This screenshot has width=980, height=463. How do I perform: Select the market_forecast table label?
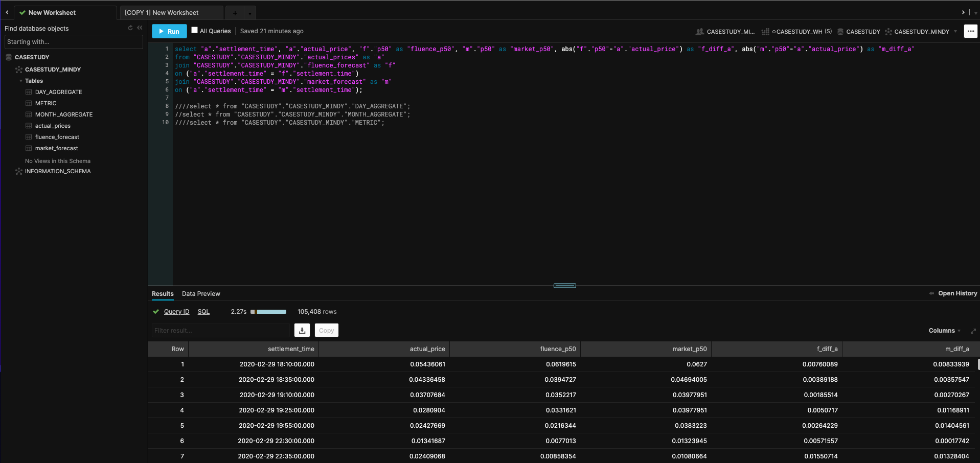point(57,148)
